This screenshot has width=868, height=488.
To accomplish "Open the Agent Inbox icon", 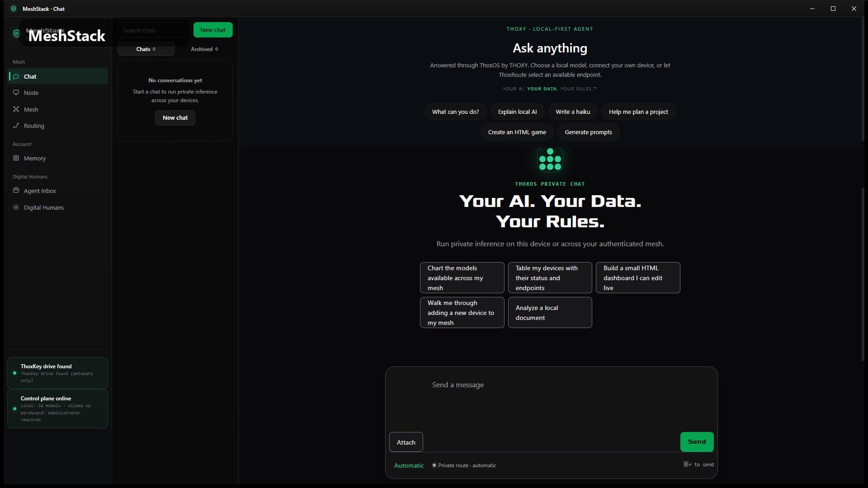I will click(16, 191).
